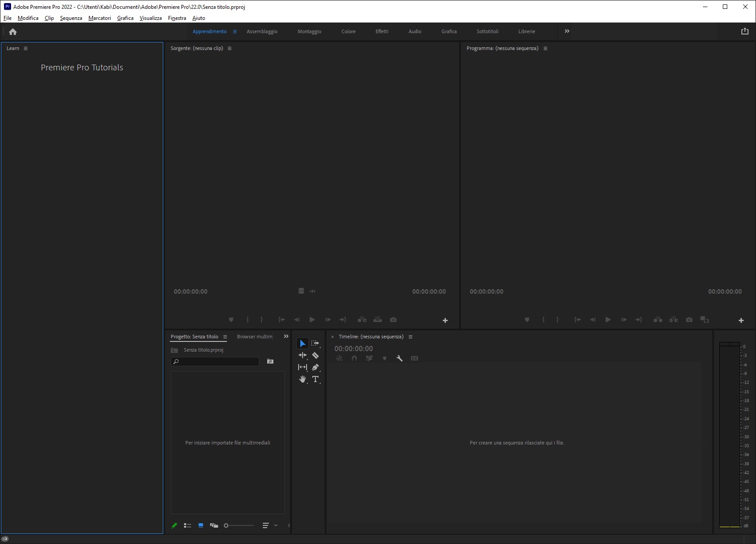Open the Apprendimento workspace menu
The image size is (756, 544).
click(235, 31)
